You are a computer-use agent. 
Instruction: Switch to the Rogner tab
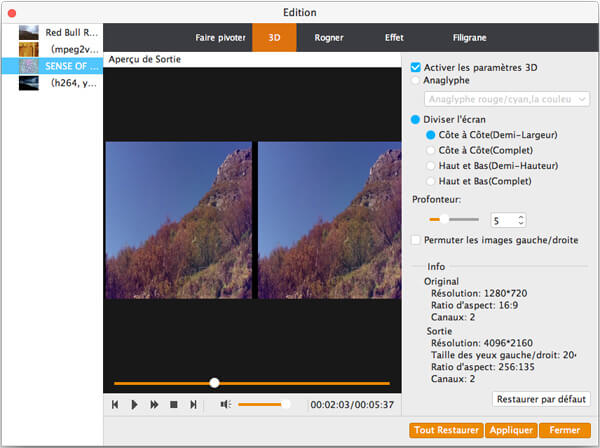[328, 38]
